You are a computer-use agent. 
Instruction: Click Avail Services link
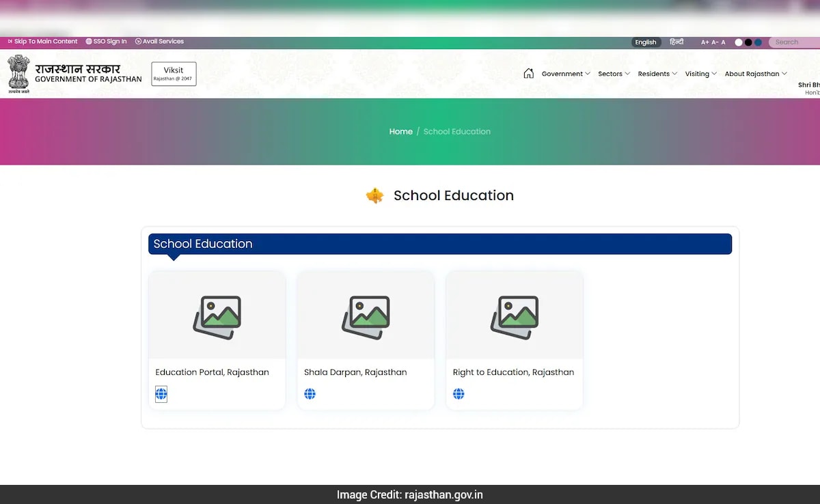[x=160, y=42]
